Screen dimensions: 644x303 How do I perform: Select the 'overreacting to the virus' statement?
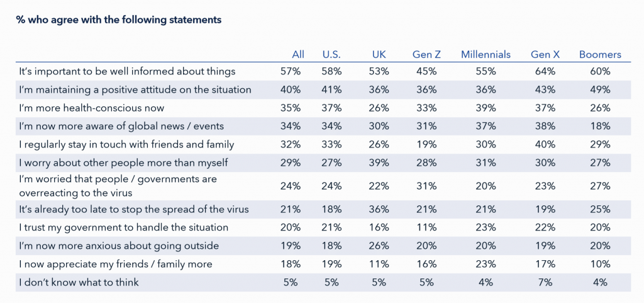118,185
